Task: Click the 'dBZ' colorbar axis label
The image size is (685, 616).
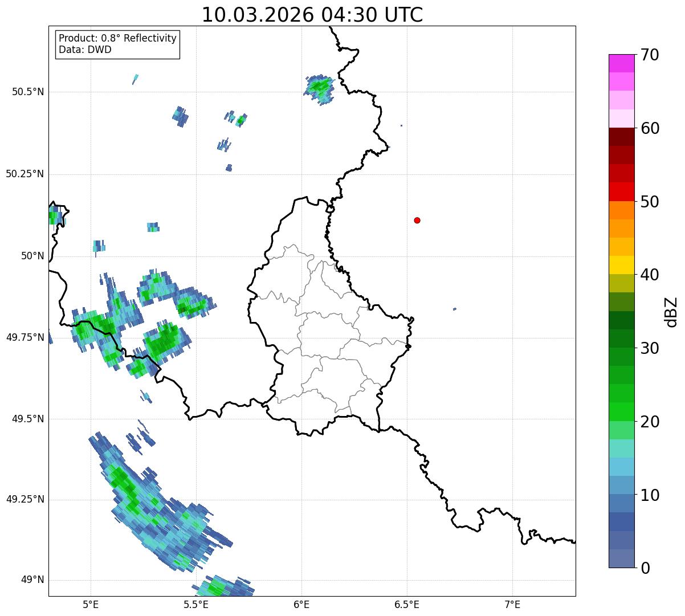Action: coord(671,312)
